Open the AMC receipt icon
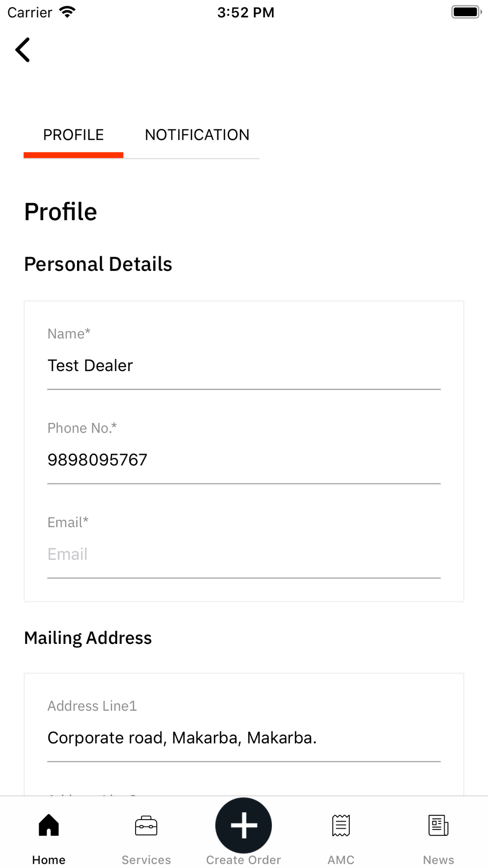 click(341, 826)
